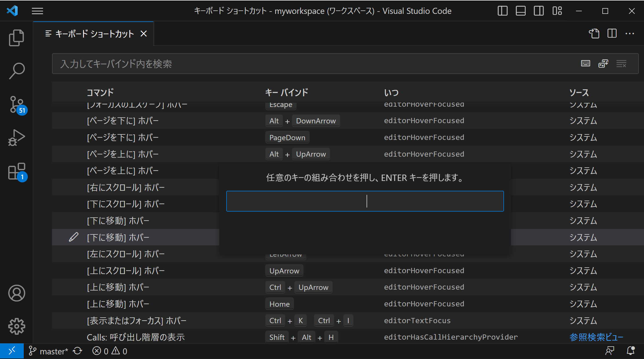Open the Customize Layout icon

557,11
